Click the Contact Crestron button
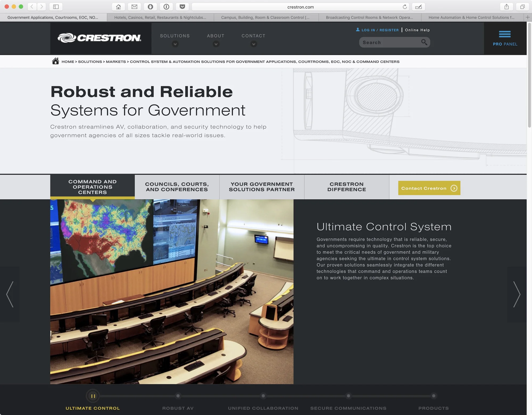Viewport: 532px width, 415px height. 429,188
